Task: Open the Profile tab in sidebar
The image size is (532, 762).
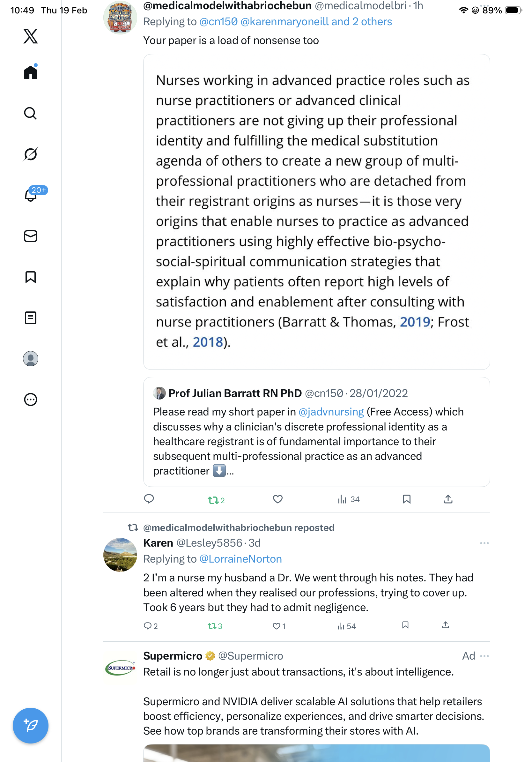Action: (31, 359)
